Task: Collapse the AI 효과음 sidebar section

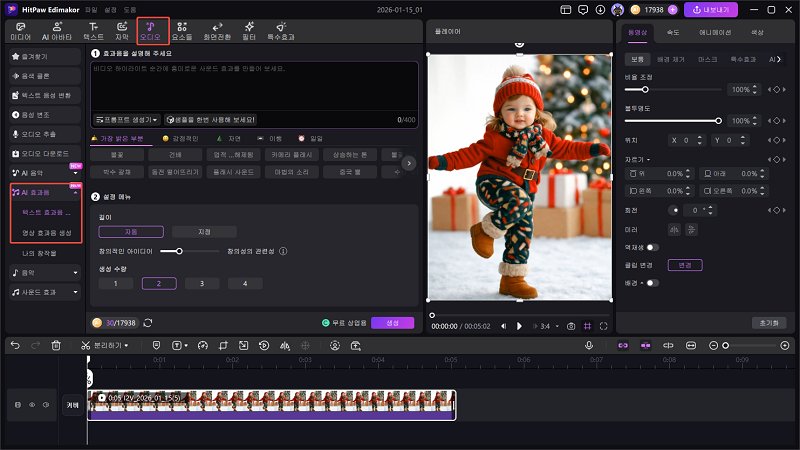Action: click(76, 192)
